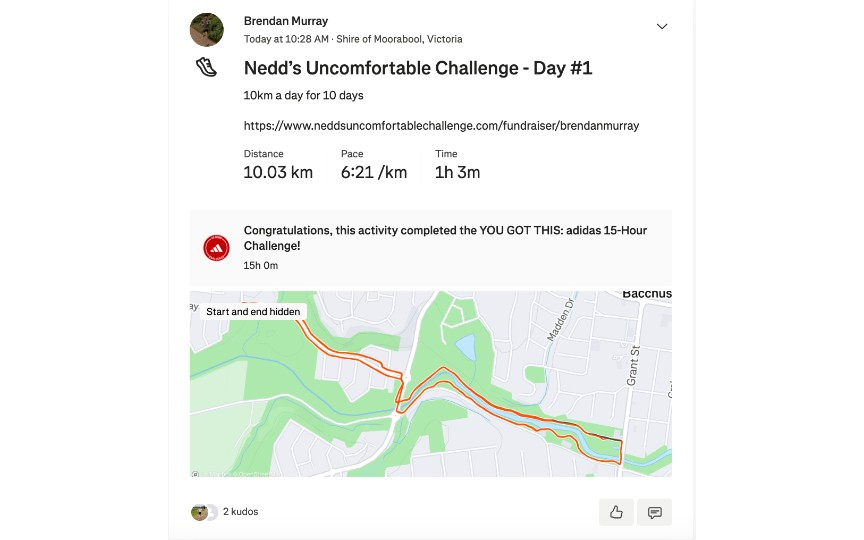Click the running shoe activity icon
This screenshot has width=864, height=540.
206,68
